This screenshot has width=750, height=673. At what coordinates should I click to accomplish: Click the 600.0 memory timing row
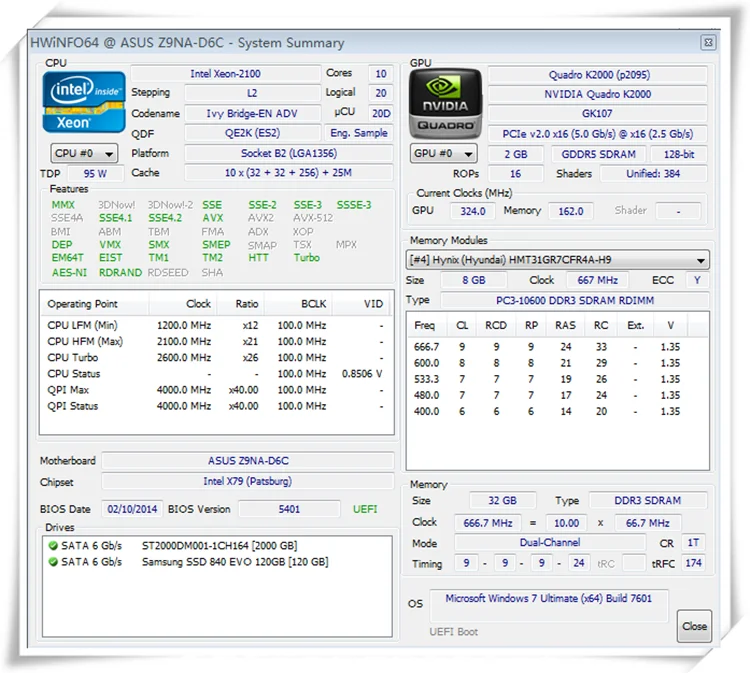557,363
